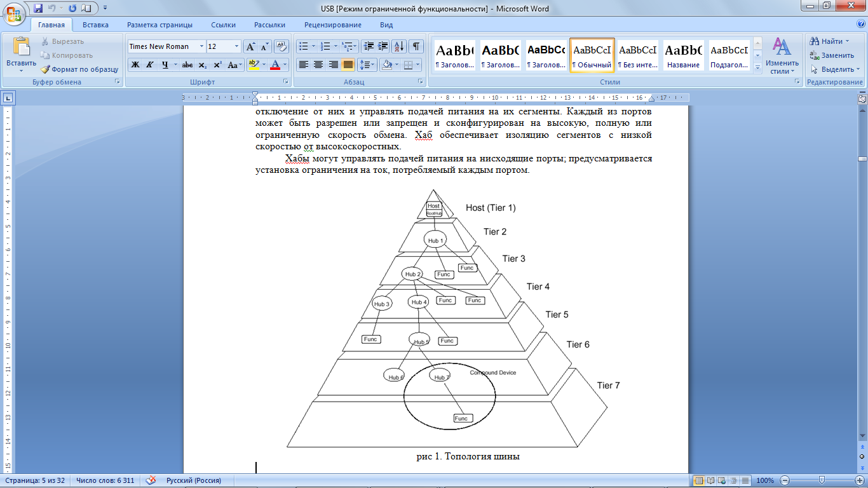
Task: Save the document via quick access toolbar
Action: [38, 8]
